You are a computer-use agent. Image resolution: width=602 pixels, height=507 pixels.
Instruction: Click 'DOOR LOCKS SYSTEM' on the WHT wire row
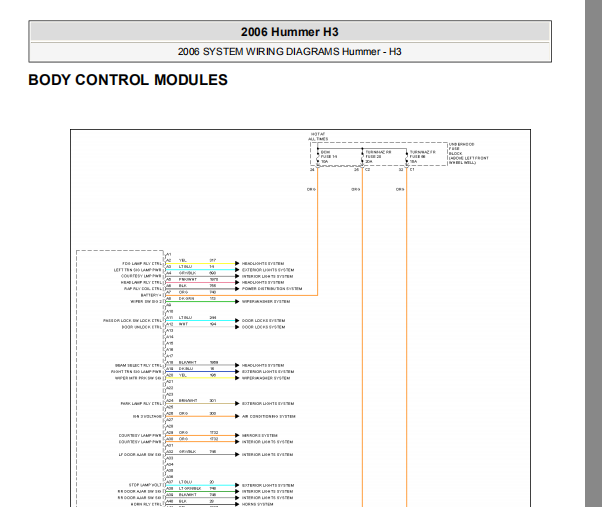click(x=263, y=327)
